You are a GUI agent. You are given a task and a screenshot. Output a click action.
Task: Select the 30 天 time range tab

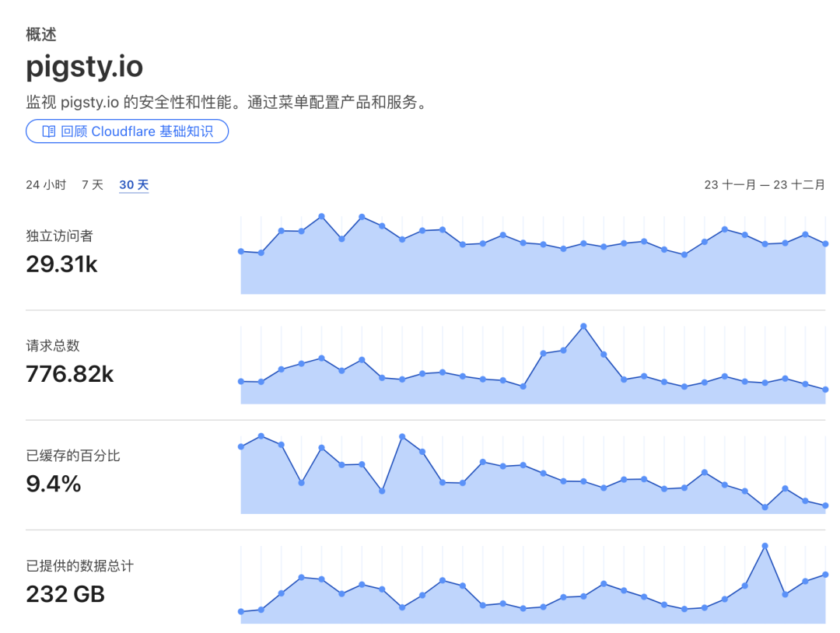133,185
